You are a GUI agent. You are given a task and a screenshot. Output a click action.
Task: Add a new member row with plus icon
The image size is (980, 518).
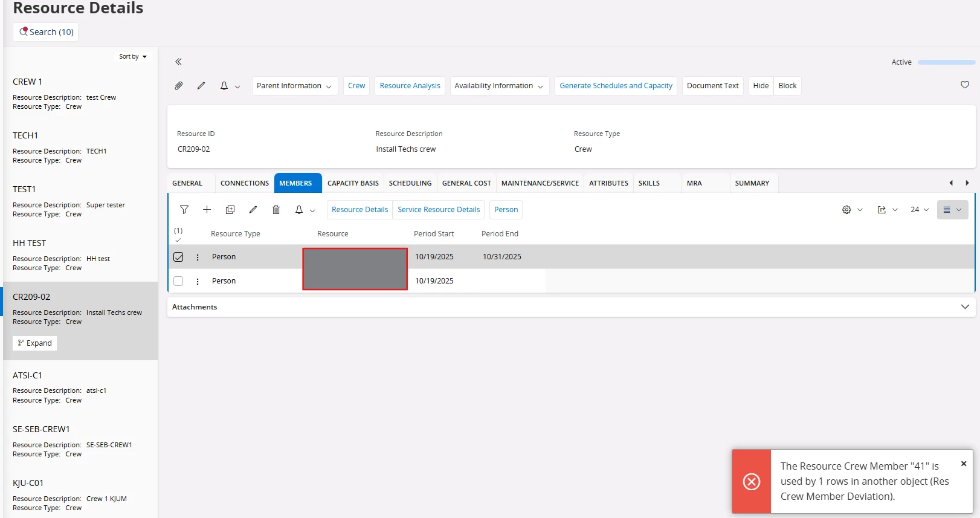pyautogui.click(x=207, y=210)
